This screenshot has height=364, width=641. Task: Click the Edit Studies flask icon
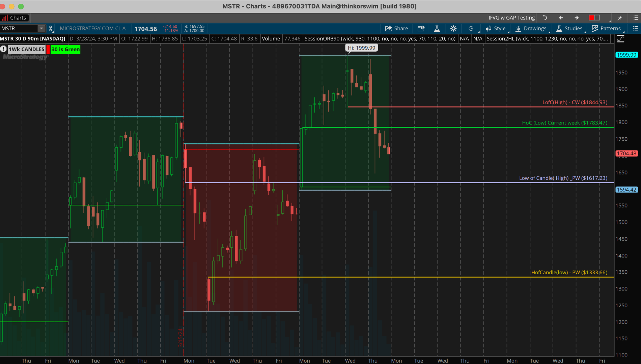pyautogui.click(x=437, y=28)
